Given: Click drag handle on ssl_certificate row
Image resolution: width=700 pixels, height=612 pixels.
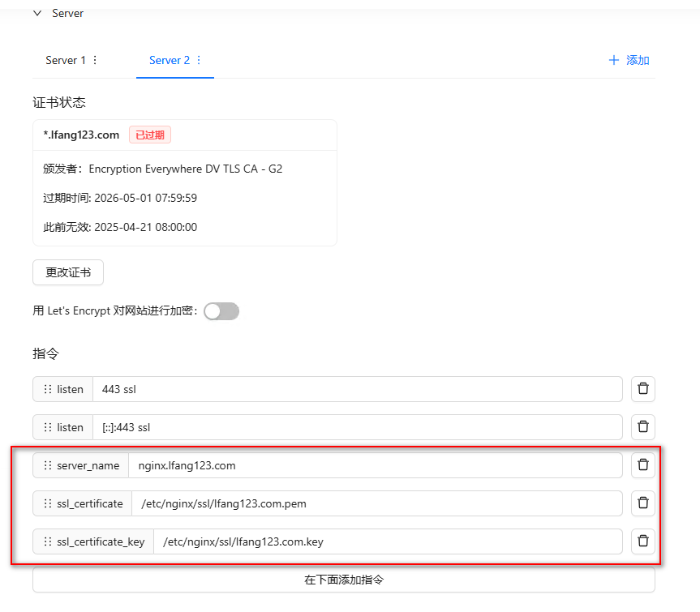Looking at the screenshot, I should point(47,503).
